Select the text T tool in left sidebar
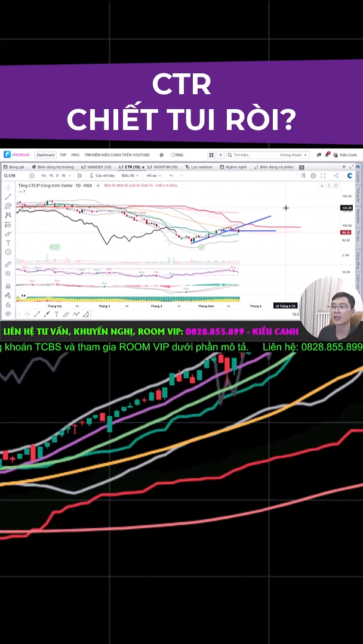The height and width of the screenshot is (644, 363). tap(8, 243)
